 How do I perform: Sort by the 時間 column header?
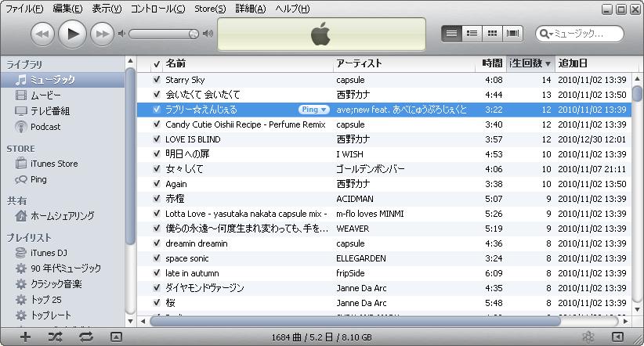(491, 63)
